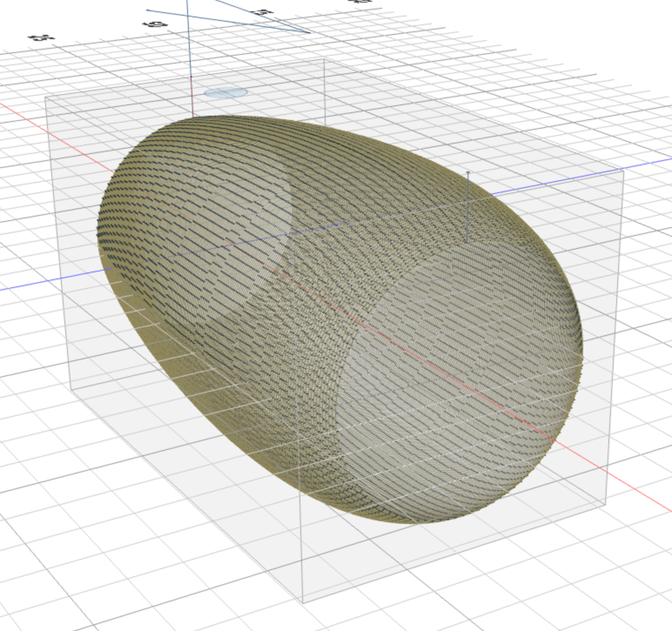Click the bounding box top back corner

pos(324,60)
